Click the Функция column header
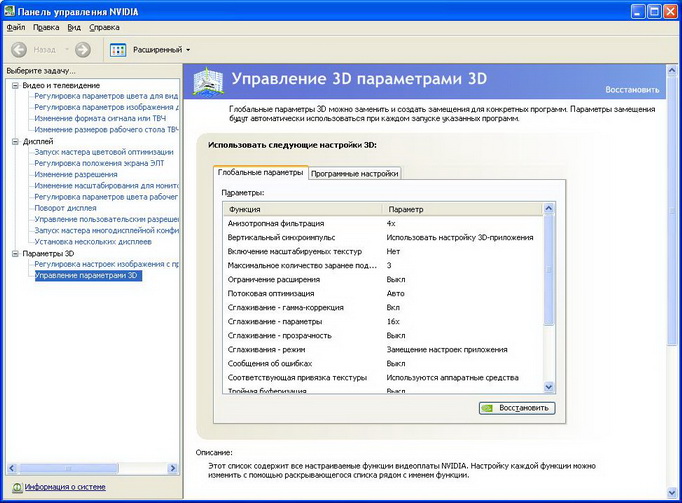This screenshot has width=682, height=503. click(x=303, y=209)
